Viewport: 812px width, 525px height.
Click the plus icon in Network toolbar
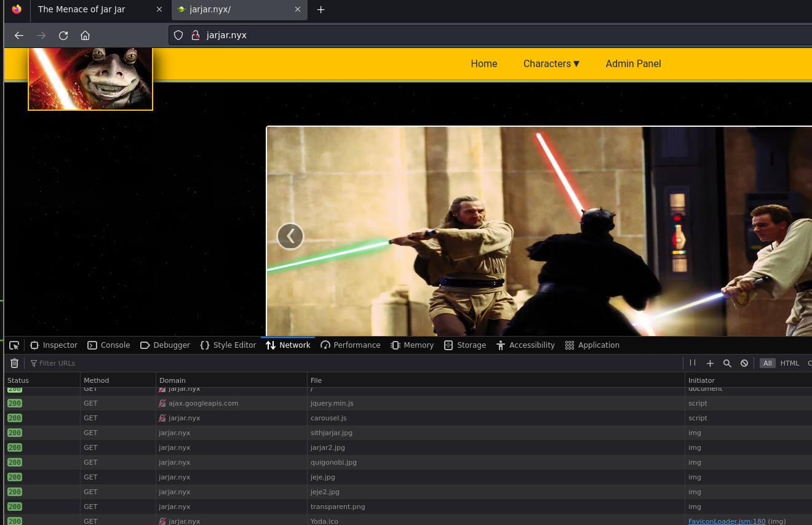[710, 363]
